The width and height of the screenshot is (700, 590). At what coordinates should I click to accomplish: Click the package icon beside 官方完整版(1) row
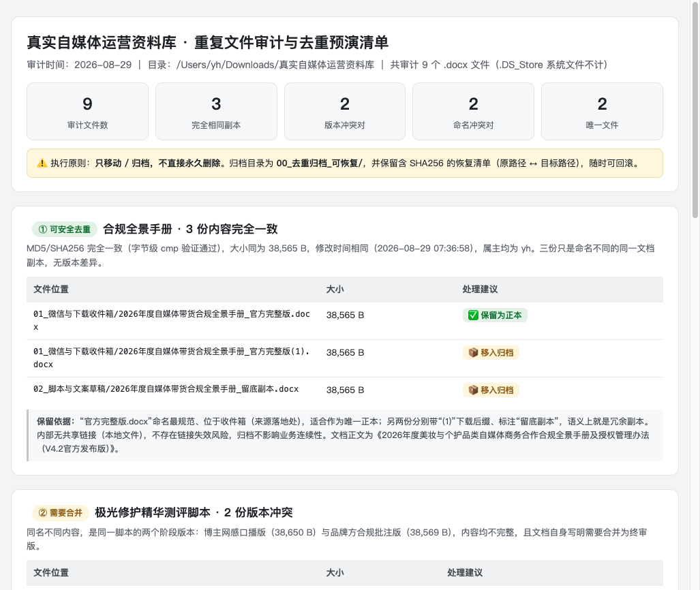[x=473, y=353]
